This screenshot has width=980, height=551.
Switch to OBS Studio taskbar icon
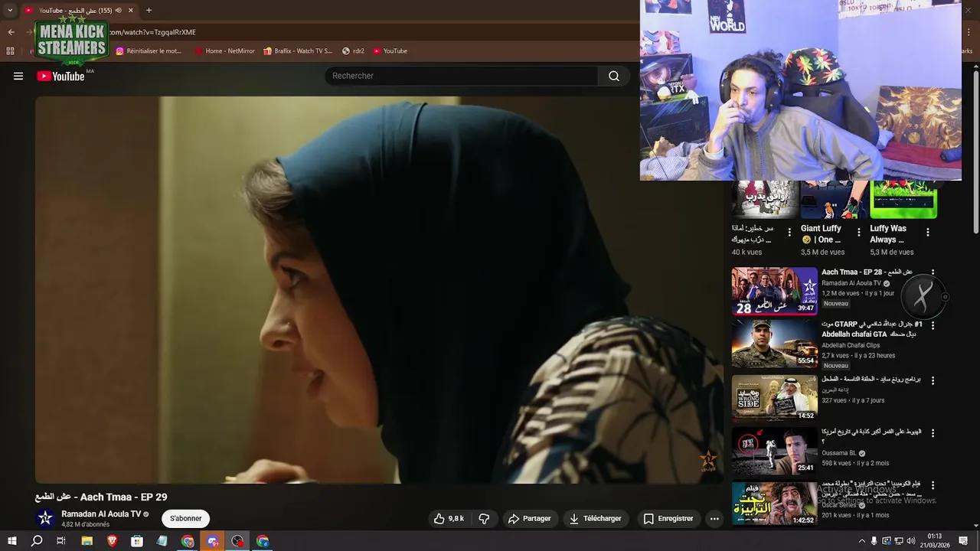coord(238,541)
